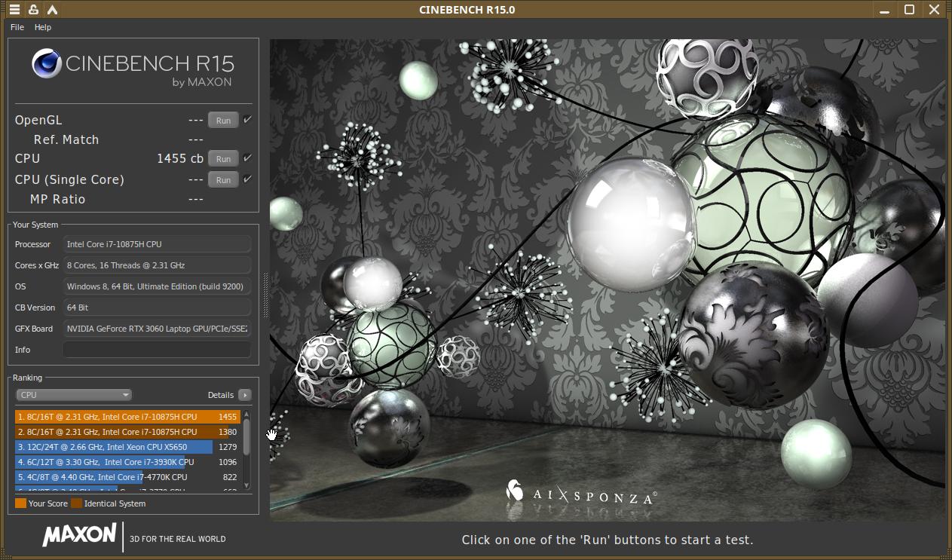Click the ranking list scroll-up arrow
This screenshot has width=952, height=560.
[x=246, y=415]
